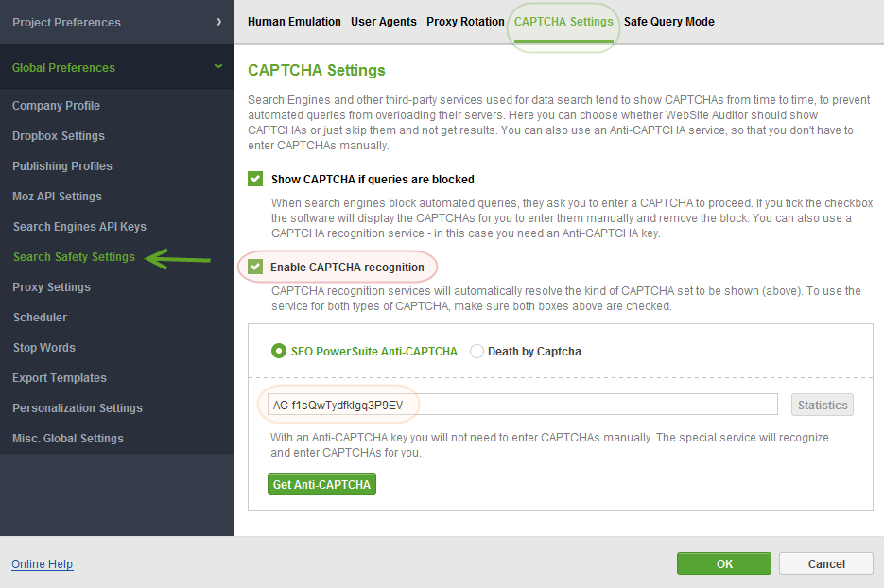Switch to the User Agents tab
884x588 pixels.
[383, 22]
